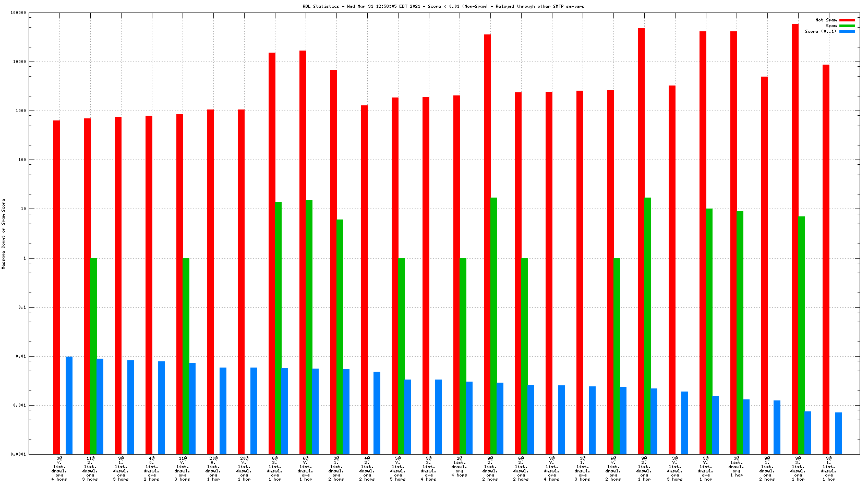Screen dimensions: 868x488
Task: Select the 'Not Spam' legend label
Action: [x=826, y=20]
